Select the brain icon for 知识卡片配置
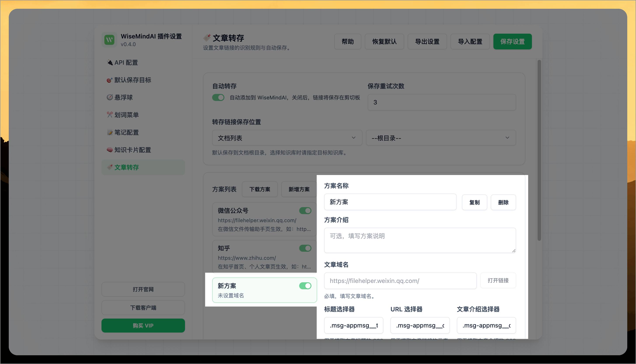This screenshot has height=364, width=636. click(110, 150)
